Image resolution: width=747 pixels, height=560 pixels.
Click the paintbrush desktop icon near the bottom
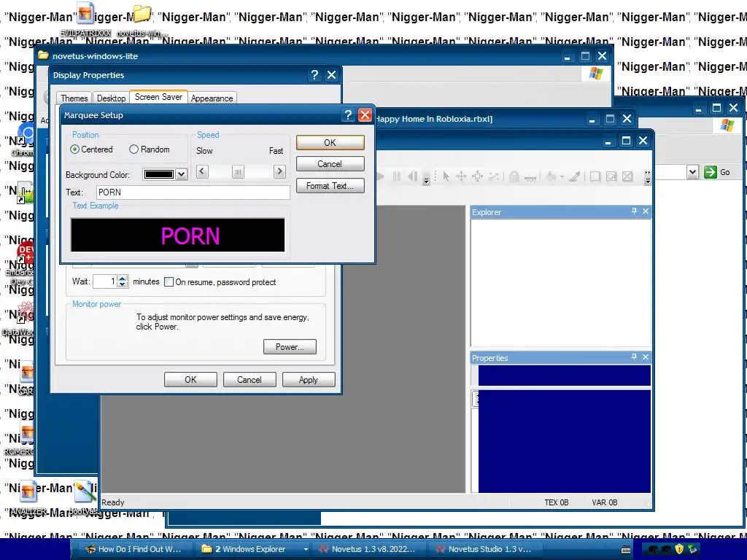85,498
